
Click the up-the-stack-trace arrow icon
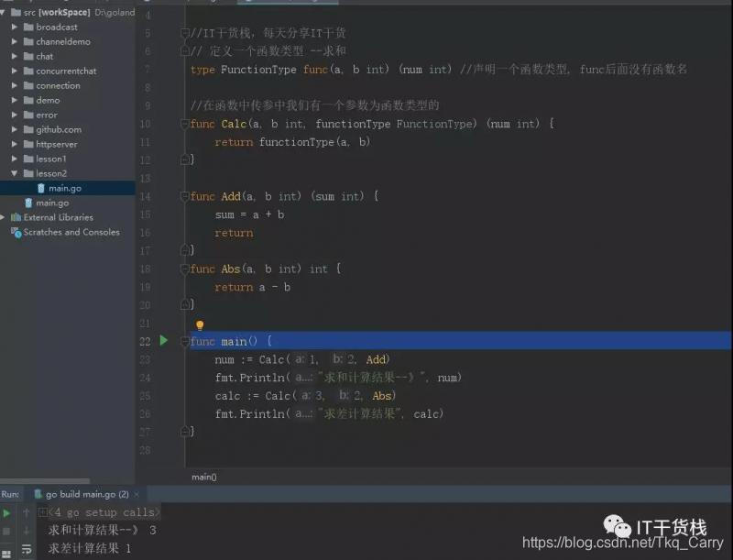pos(27,512)
